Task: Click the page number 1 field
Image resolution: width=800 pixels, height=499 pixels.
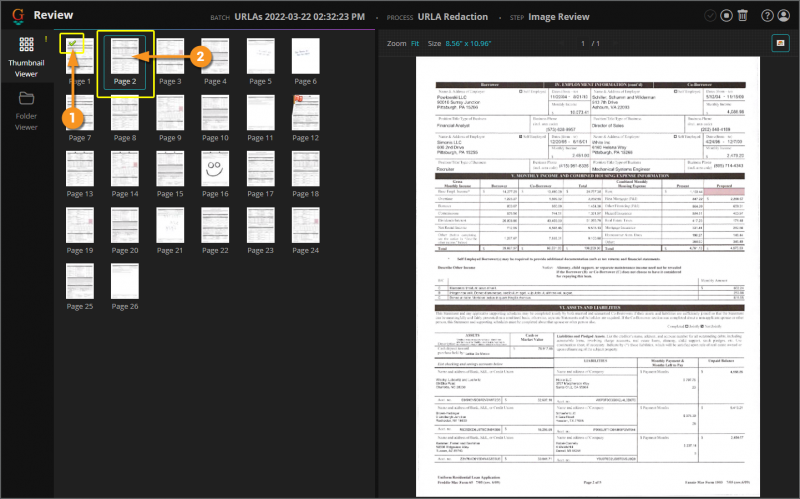Action: coord(583,44)
